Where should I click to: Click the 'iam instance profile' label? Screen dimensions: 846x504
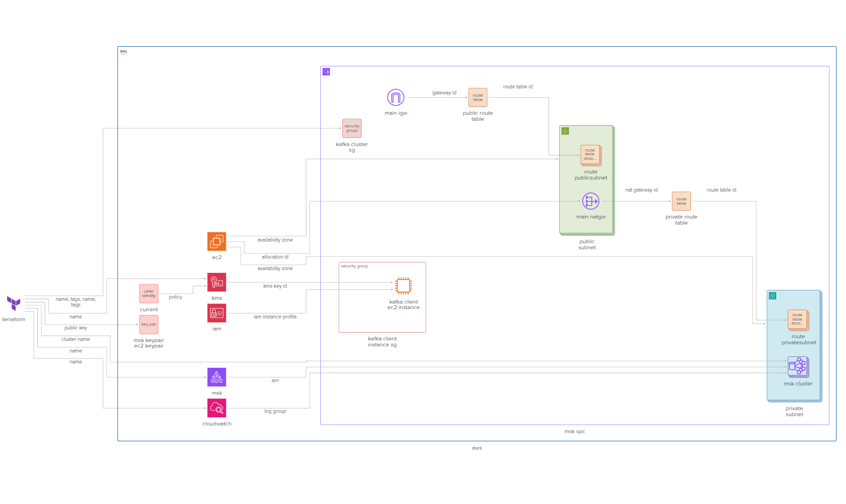(x=275, y=317)
